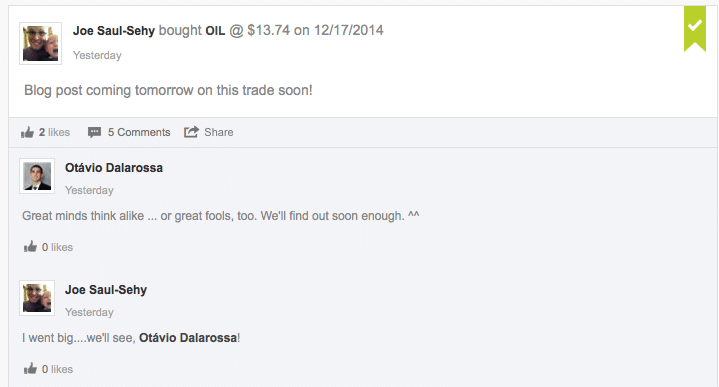
Task: Click Joe Saul-Sehy's name in the reply
Action: pyautogui.click(x=106, y=290)
